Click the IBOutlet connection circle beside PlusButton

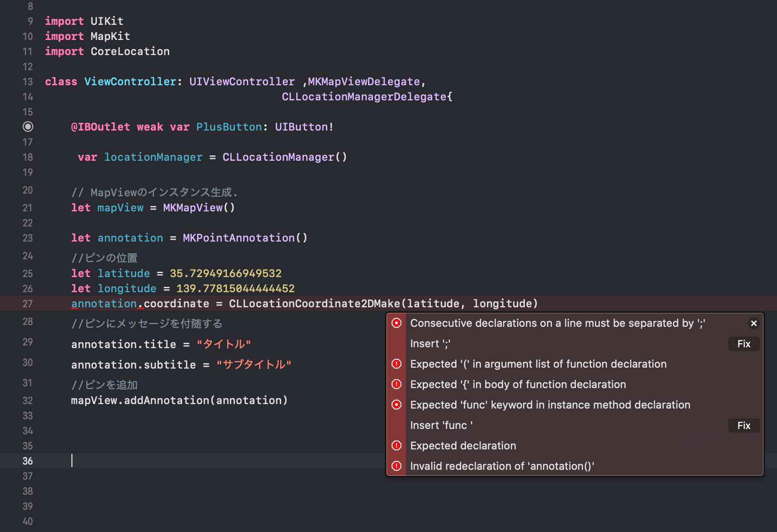click(x=28, y=127)
